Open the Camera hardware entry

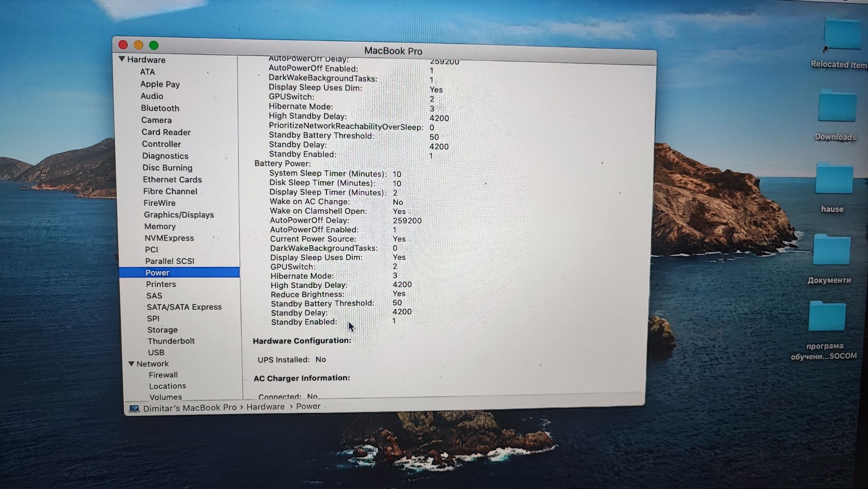click(x=156, y=120)
